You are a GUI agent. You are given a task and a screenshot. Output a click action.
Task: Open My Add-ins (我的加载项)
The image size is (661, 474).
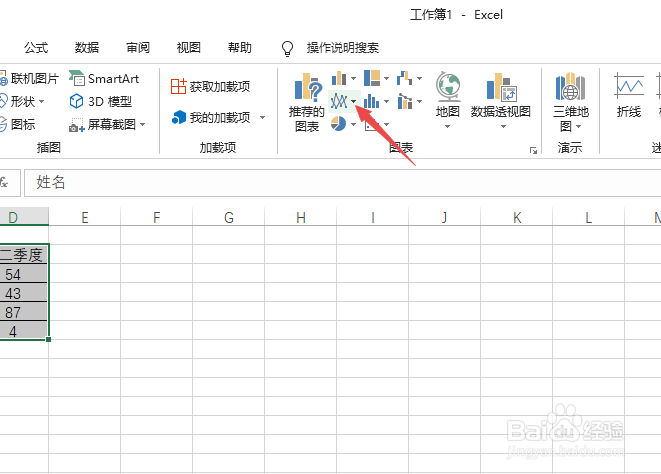[211, 117]
